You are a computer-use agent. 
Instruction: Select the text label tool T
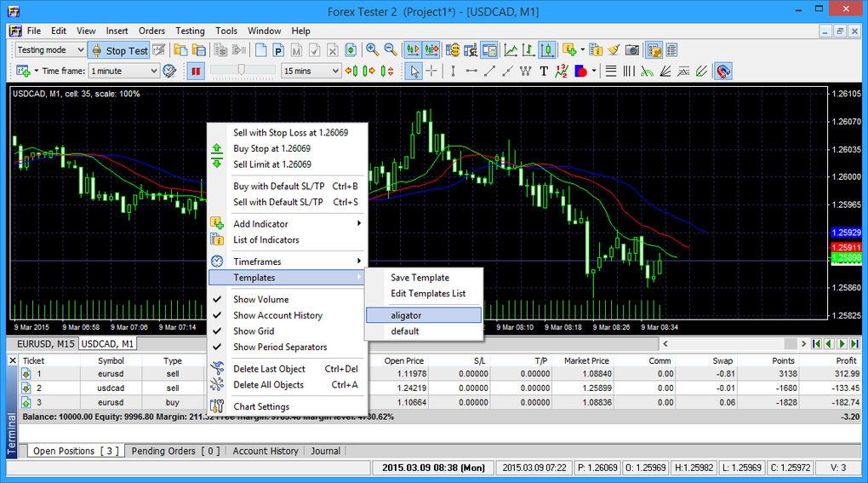click(544, 71)
